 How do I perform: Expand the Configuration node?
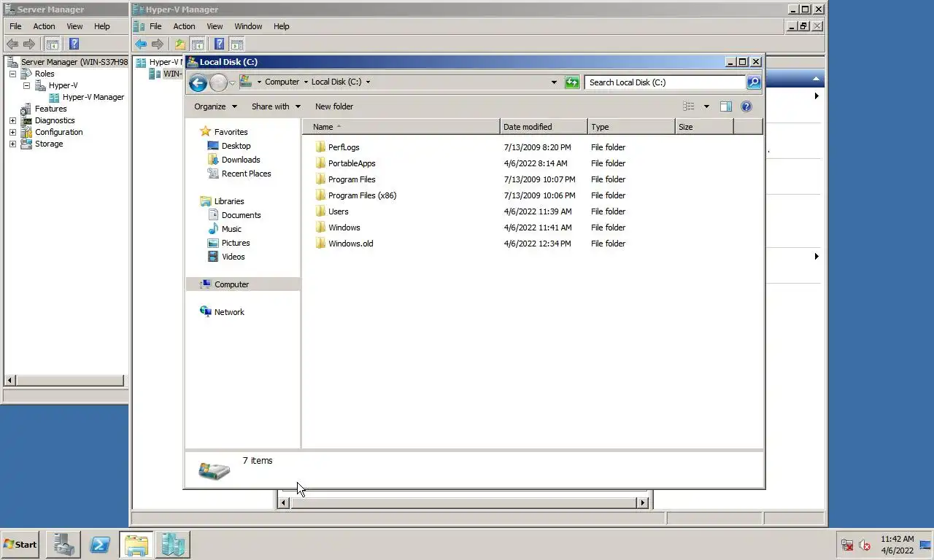[12, 132]
